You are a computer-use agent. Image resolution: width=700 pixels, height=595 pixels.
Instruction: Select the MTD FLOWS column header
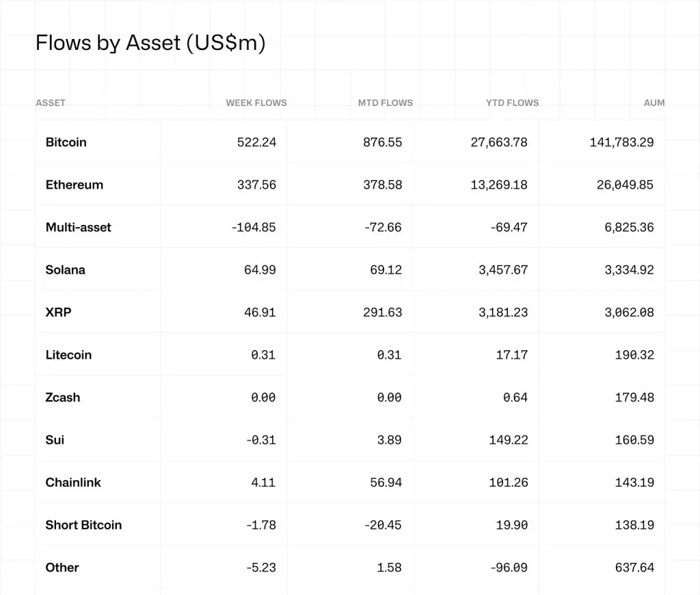386,103
